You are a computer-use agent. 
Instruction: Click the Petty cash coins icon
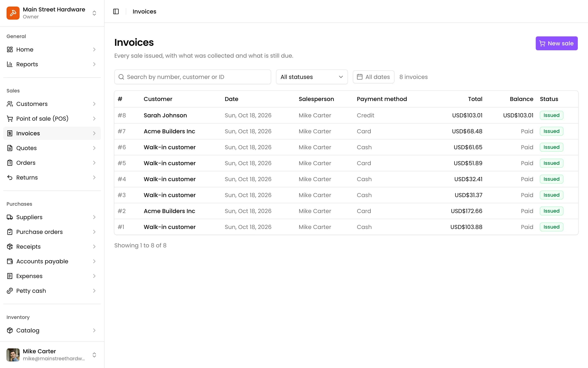click(10, 291)
